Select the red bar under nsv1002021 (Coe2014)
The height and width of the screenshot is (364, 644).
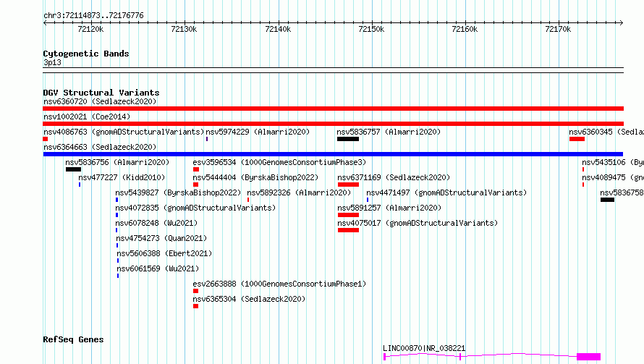pos(333,124)
